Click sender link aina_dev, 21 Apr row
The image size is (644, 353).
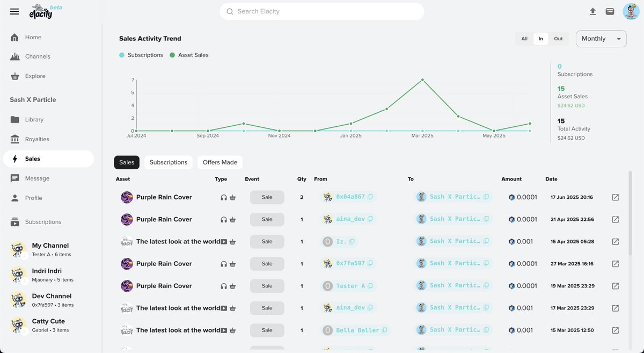tap(350, 219)
